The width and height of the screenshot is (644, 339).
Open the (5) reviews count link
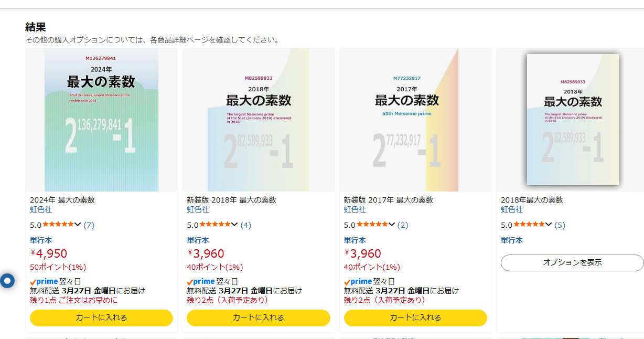coord(560,225)
